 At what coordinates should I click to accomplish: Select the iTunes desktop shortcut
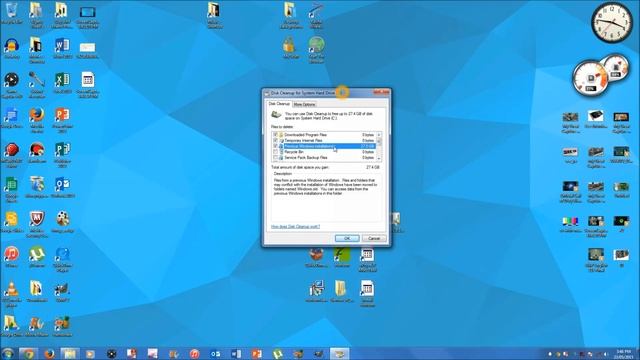tap(11, 257)
